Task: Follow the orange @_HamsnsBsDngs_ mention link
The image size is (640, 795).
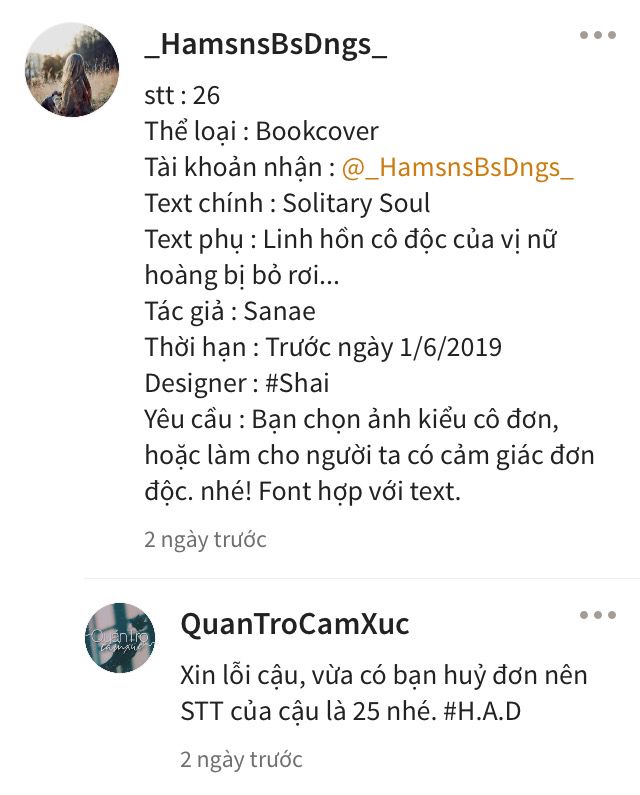Action: pos(457,167)
